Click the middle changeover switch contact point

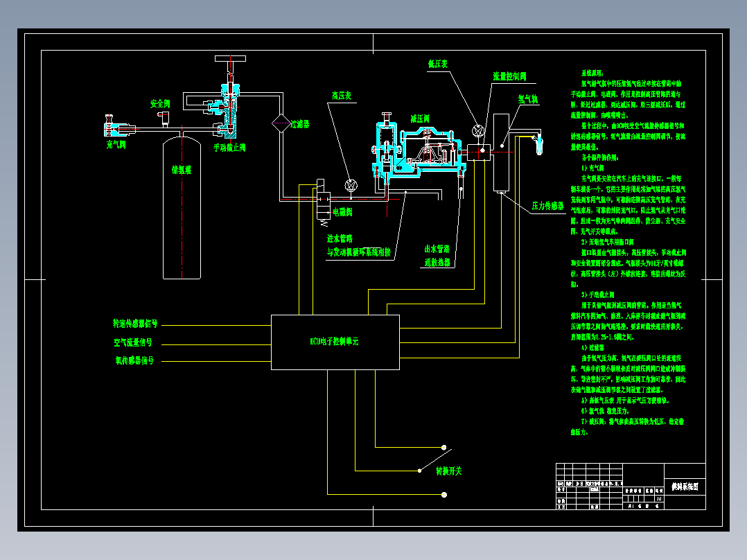click(x=420, y=471)
